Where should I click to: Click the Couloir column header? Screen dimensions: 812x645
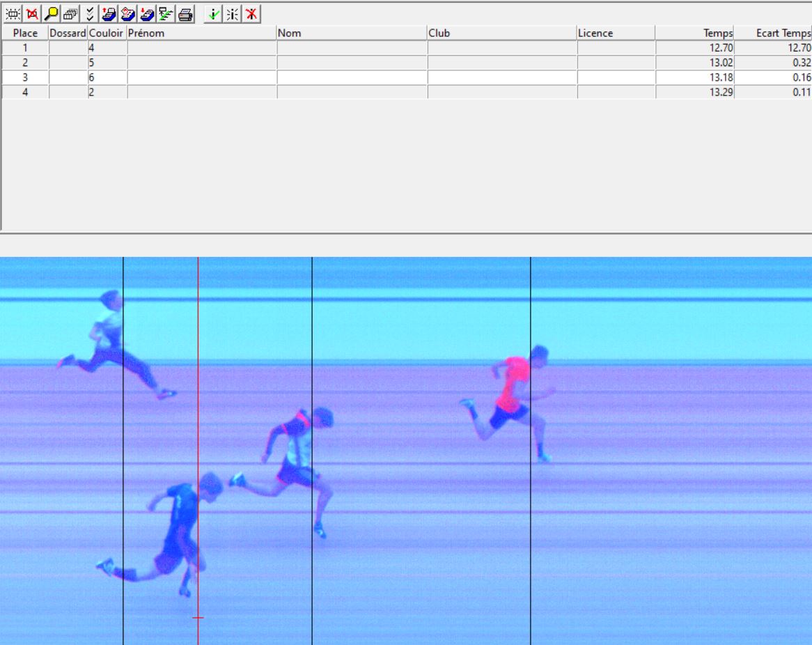(x=107, y=33)
